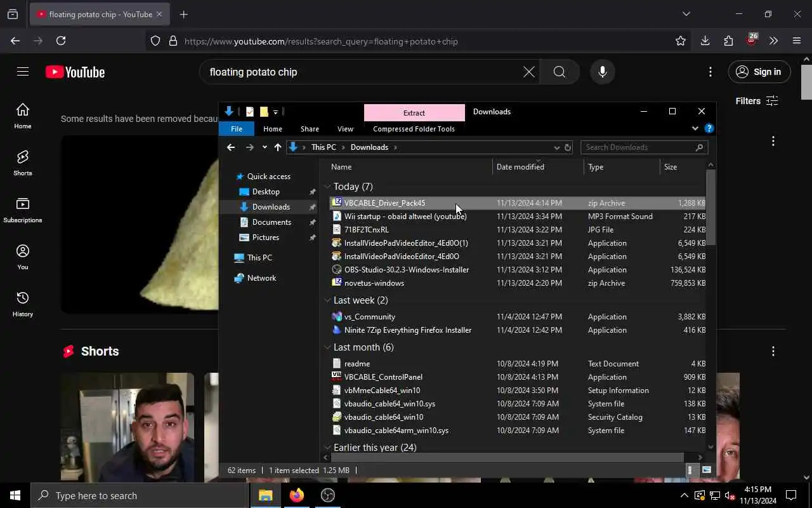Select Network in the navigation pane
The height and width of the screenshot is (508, 812).
pos(261,278)
